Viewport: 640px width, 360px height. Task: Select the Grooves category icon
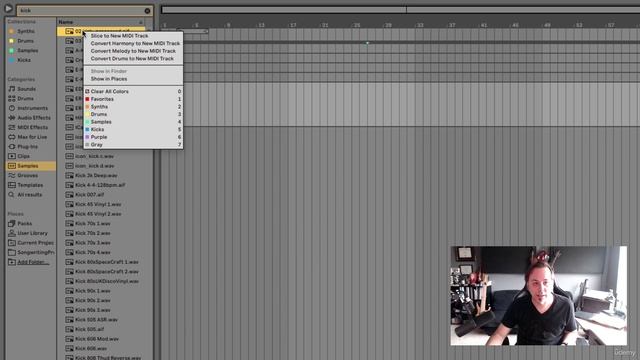click(x=12, y=176)
